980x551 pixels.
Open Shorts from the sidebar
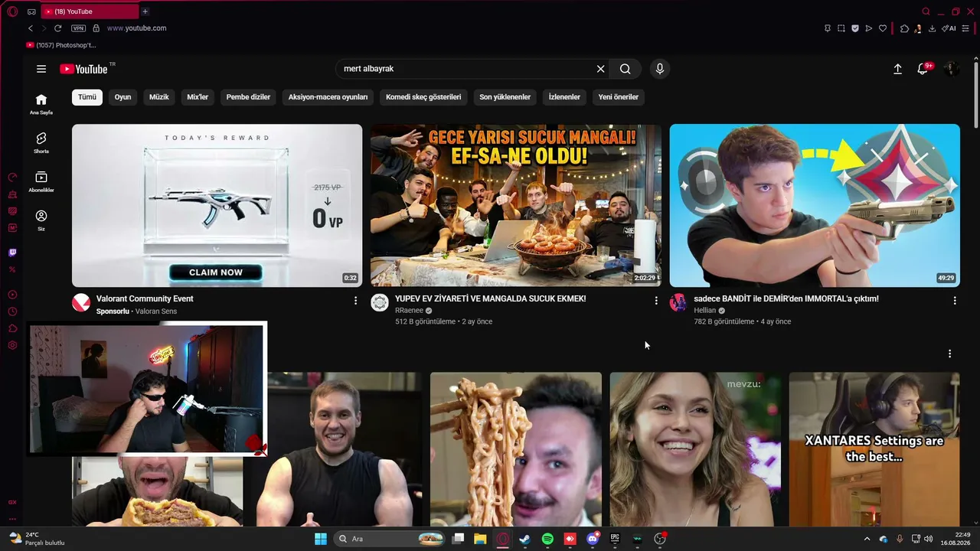[x=41, y=142]
